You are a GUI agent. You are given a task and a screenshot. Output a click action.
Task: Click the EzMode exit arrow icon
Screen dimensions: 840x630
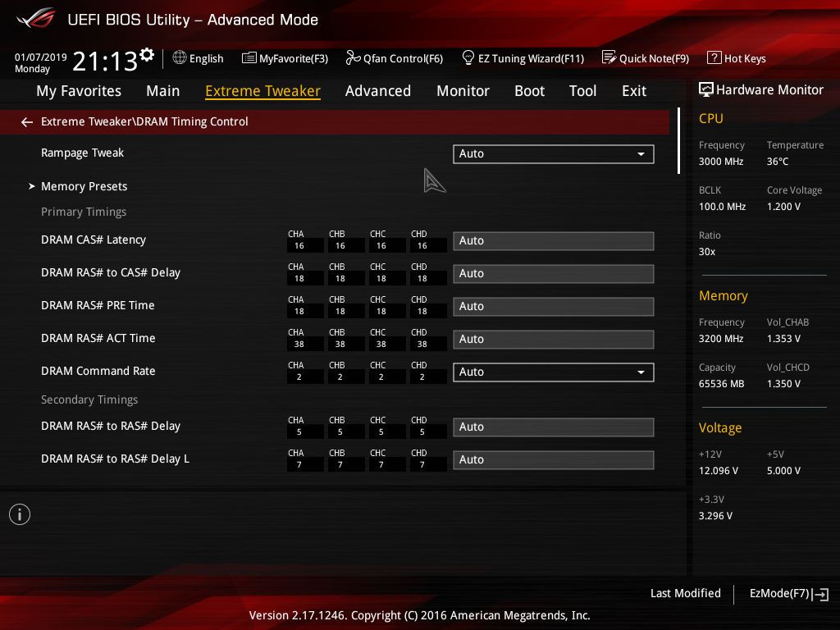point(820,594)
